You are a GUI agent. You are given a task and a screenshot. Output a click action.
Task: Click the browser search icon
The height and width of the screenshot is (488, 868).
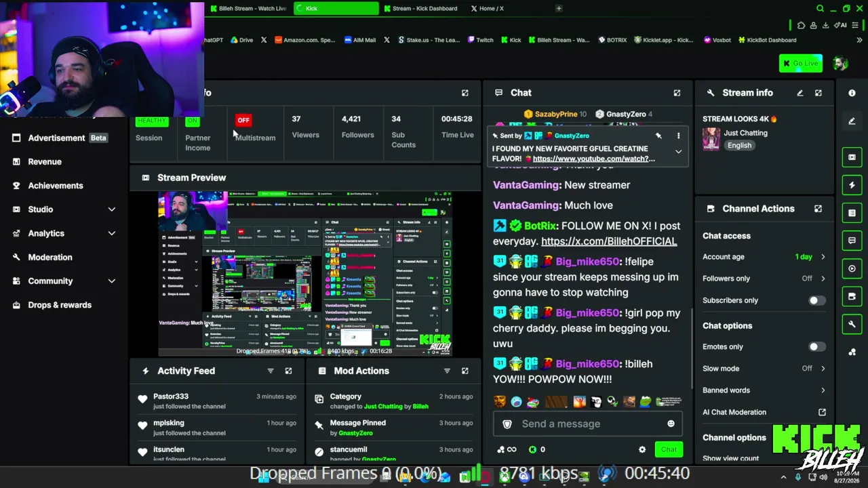tap(820, 9)
